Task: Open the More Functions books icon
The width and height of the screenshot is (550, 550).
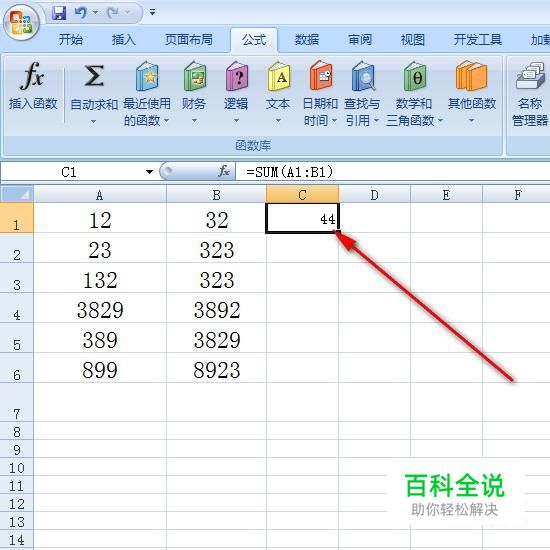Action: (472, 76)
